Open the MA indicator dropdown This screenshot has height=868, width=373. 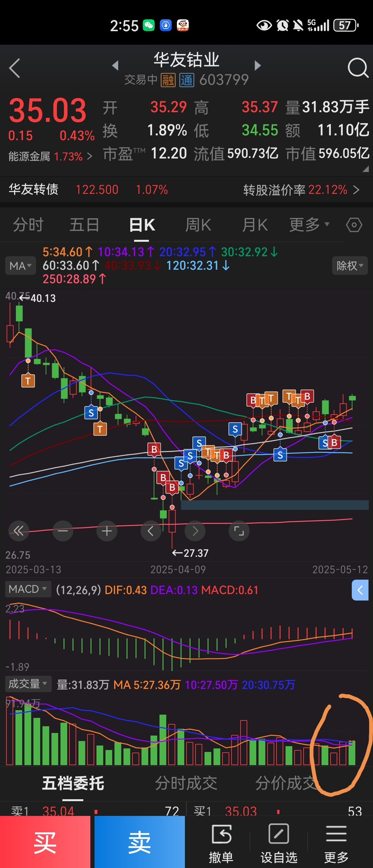(20, 266)
